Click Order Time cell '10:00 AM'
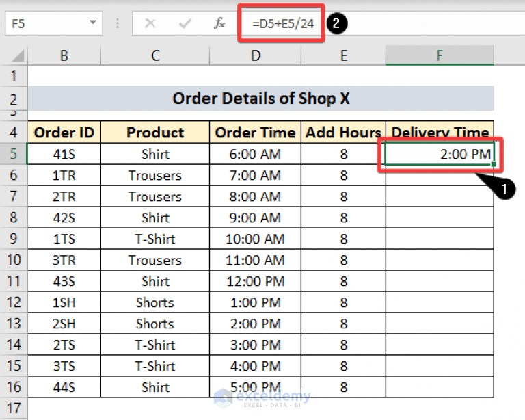Viewport: 525px width, 420px height. (255, 239)
